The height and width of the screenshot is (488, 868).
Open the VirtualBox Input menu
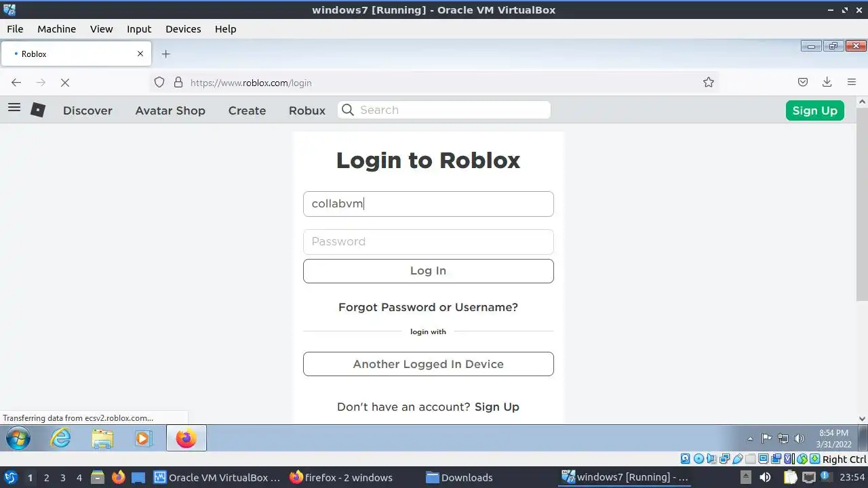pyautogui.click(x=139, y=29)
